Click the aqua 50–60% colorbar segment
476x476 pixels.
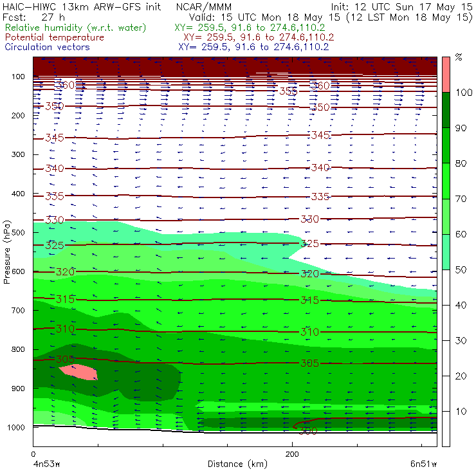(446, 252)
